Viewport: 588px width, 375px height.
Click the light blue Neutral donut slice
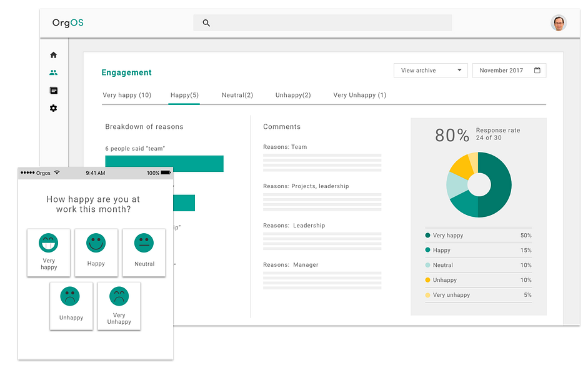tap(456, 185)
